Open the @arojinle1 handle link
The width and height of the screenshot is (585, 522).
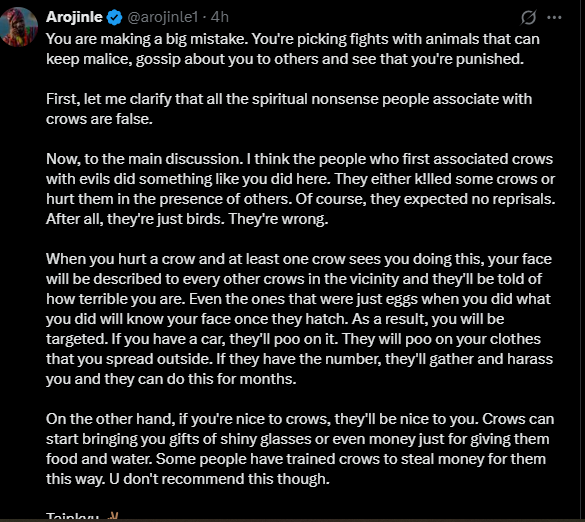coord(162,17)
